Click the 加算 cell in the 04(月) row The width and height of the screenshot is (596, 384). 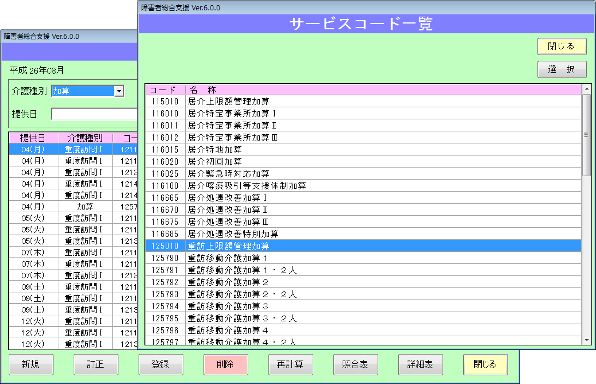pos(85,206)
